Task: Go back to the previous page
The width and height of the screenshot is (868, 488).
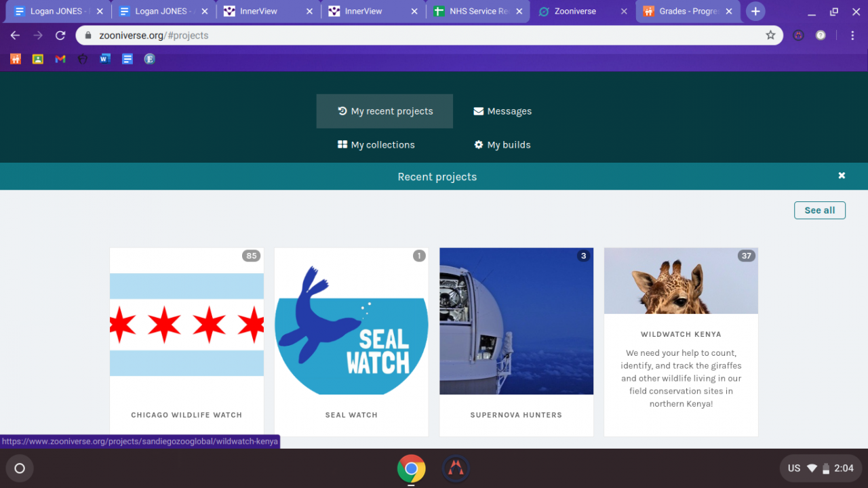Action: [15, 35]
